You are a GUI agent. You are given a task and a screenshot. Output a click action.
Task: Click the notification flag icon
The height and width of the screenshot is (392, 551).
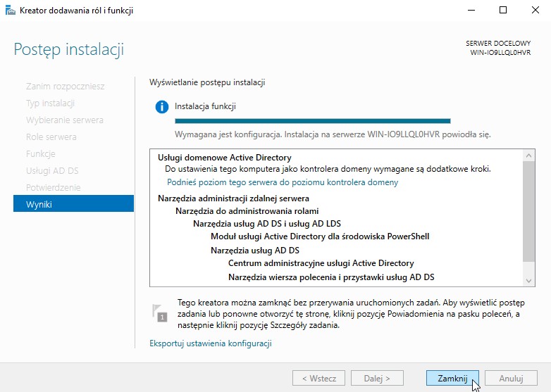click(159, 313)
